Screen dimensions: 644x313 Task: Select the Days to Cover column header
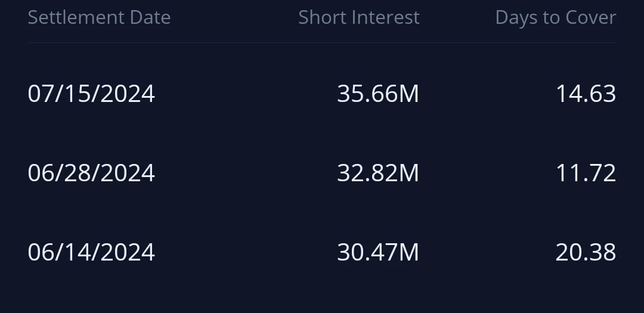pyautogui.click(x=556, y=18)
